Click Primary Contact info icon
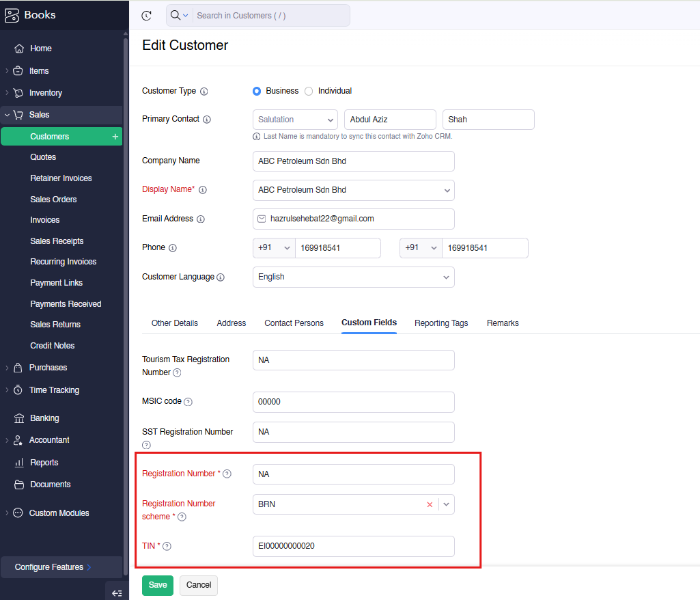 pyautogui.click(x=207, y=120)
